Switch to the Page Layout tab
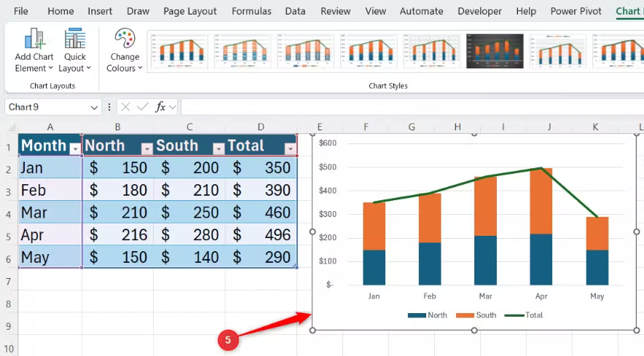Image resolution: width=644 pixels, height=356 pixels. pos(189,11)
